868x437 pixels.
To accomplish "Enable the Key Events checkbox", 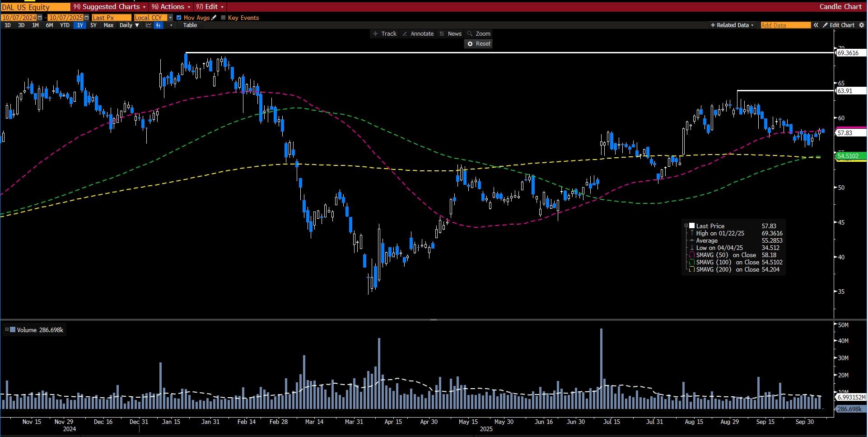I will (223, 18).
